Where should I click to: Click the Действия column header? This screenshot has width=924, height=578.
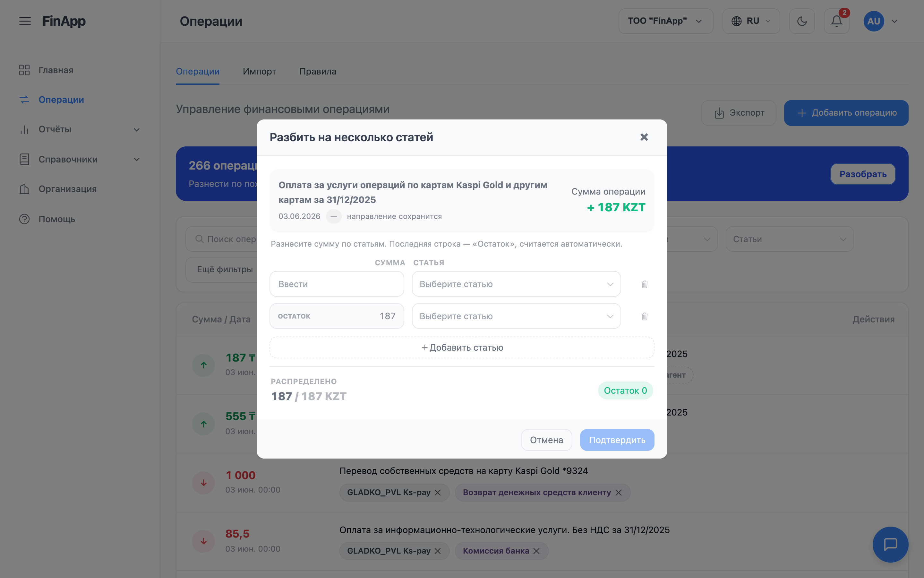pyautogui.click(x=874, y=320)
